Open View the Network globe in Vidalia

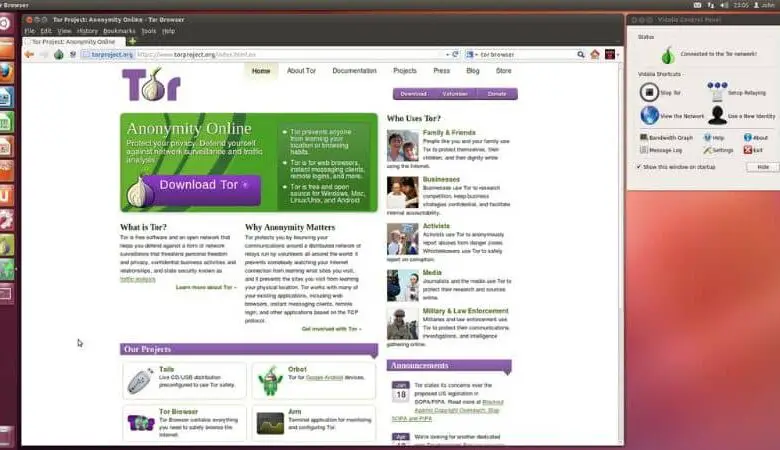(649, 115)
